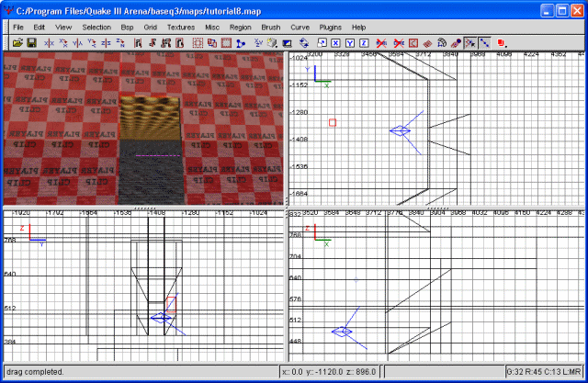
Task: Open the Bsp menu
Action: (127, 28)
